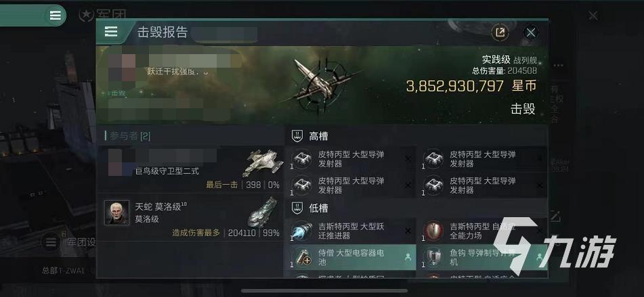Screen dimensions: 644x297
Task: Click the 吉斯特丙型 大型跃迁推进器 item
Action: pos(350,231)
